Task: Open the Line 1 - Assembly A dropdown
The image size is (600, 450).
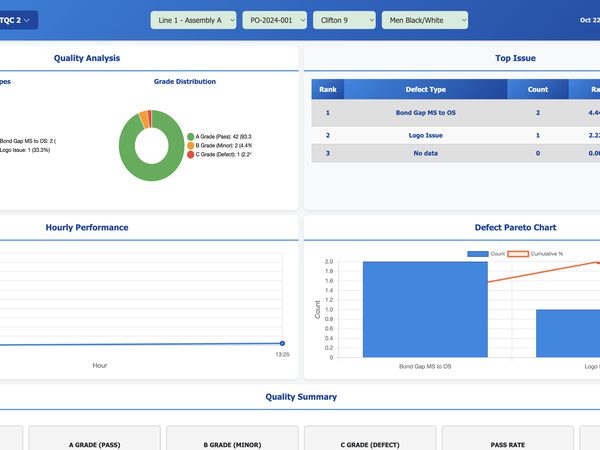Action: click(x=193, y=20)
